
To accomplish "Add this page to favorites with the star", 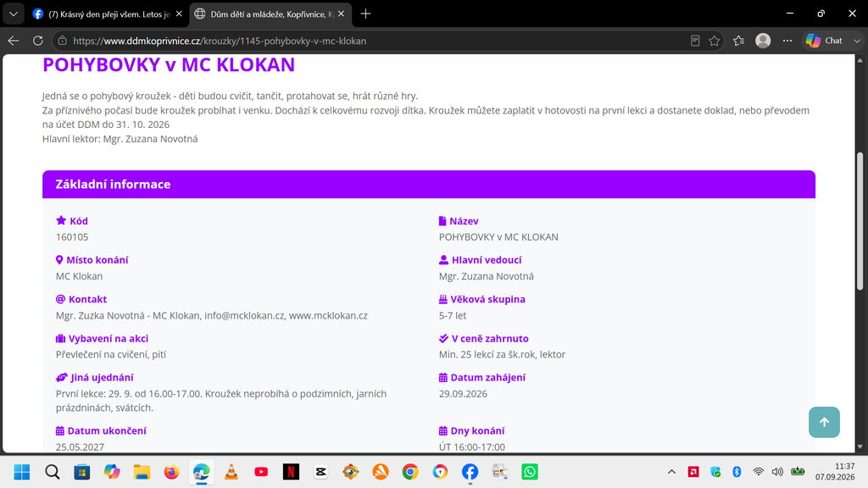I will click(x=714, y=41).
